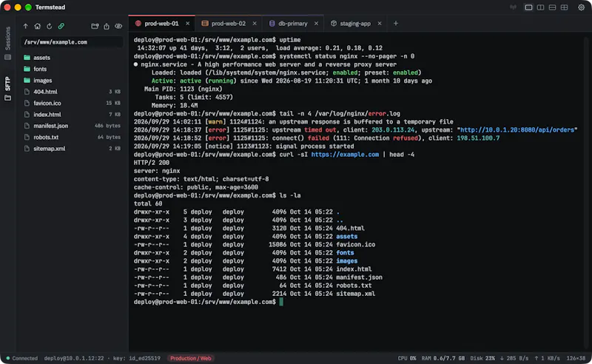
Task: Click sessions list icon in sidebar
Action: click(x=7, y=58)
